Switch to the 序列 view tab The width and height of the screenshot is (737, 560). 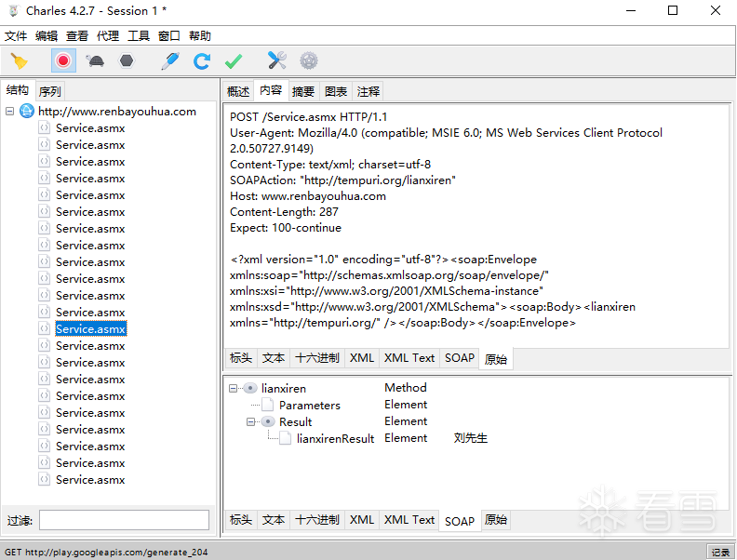[x=50, y=91]
